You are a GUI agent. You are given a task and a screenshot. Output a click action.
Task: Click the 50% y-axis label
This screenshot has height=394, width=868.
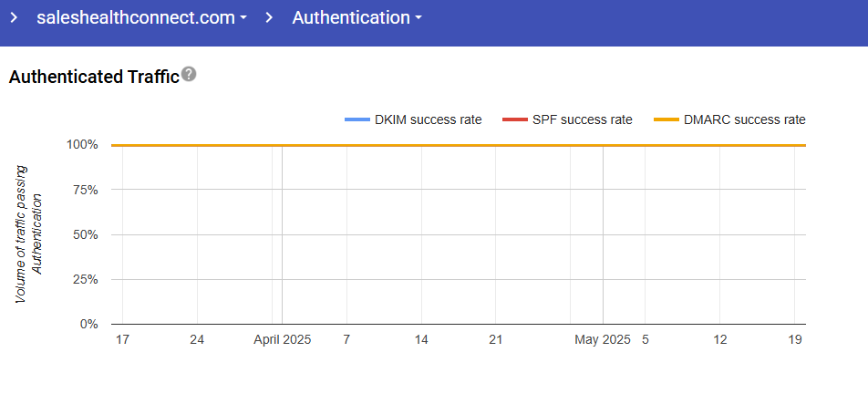[x=84, y=234]
